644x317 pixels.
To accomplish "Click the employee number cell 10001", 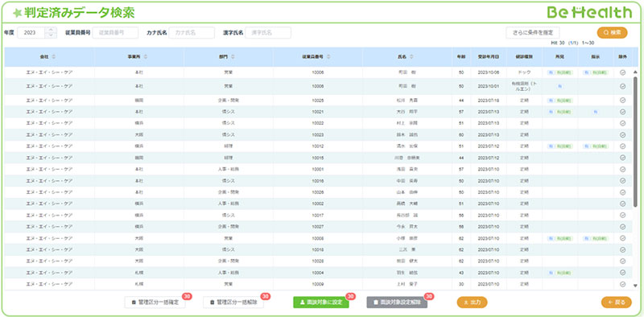I will click(x=317, y=169).
